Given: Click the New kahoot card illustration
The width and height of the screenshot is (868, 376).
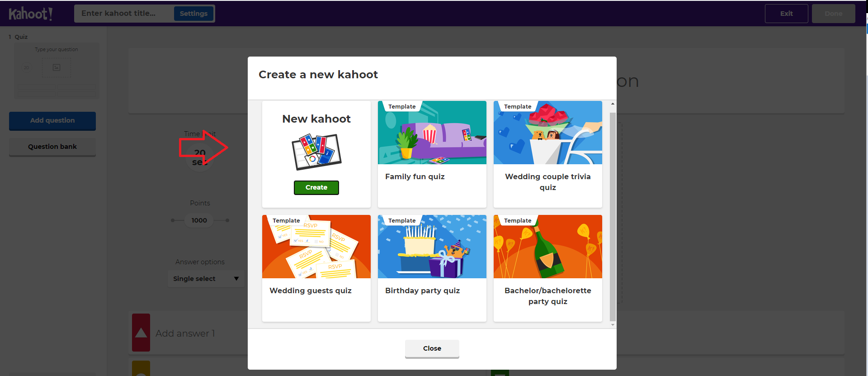Looking at the screenshot, I should pos(316,152).
